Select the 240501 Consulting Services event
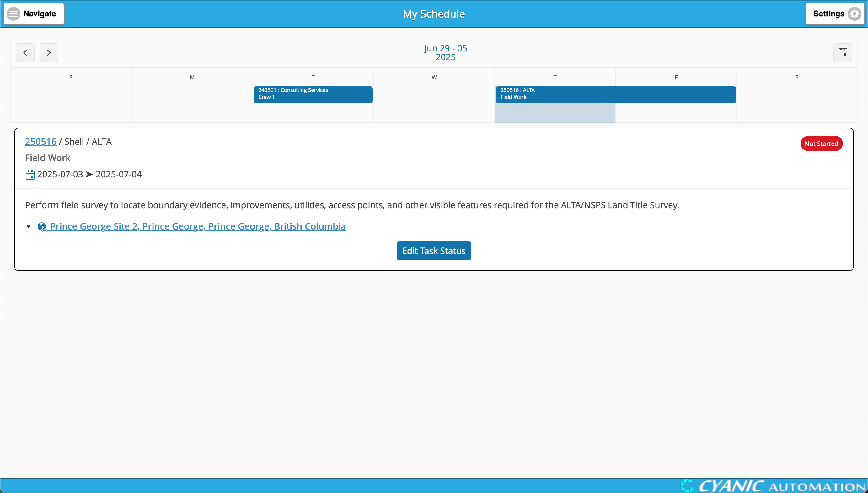Viewport: 868px width, 493px height. click(313, 95)
